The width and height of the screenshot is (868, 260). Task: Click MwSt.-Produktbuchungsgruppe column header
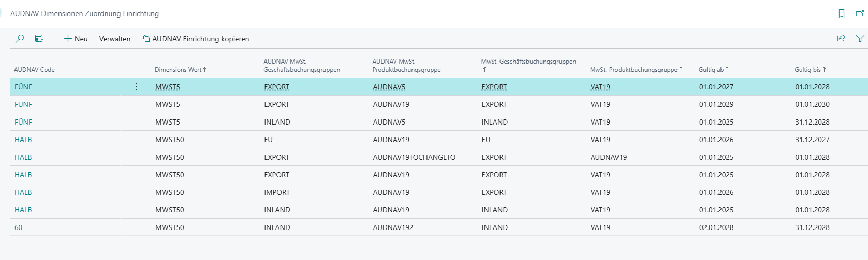(x=636, y=70)
